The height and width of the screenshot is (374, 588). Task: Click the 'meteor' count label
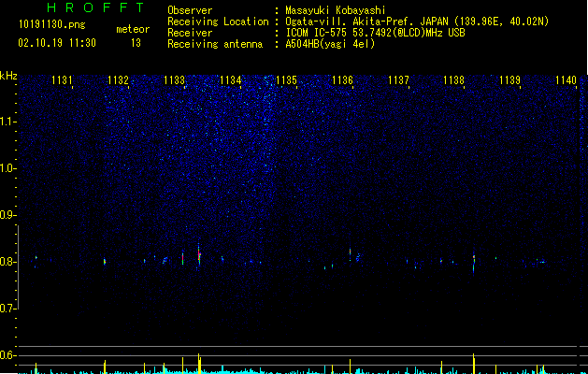click(x=133, y=29)
